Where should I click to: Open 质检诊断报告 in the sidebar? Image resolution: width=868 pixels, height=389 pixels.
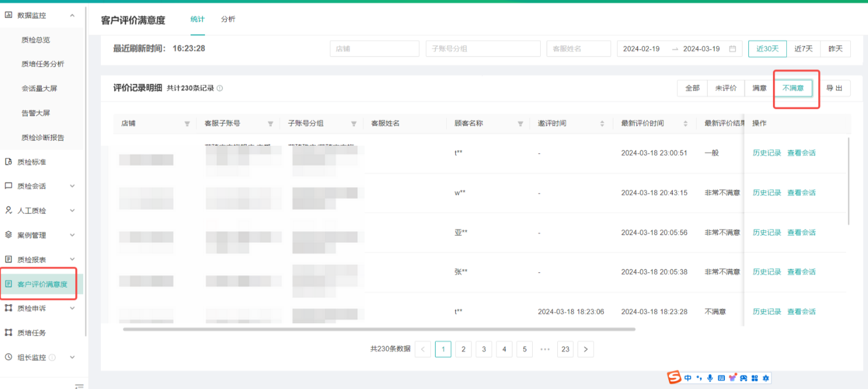pyautogui.click(x=43, y=138)
